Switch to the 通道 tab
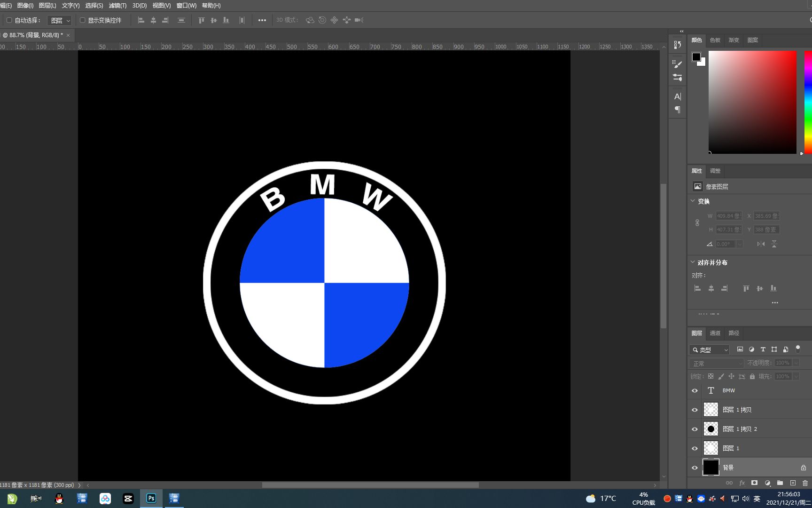 715,333
